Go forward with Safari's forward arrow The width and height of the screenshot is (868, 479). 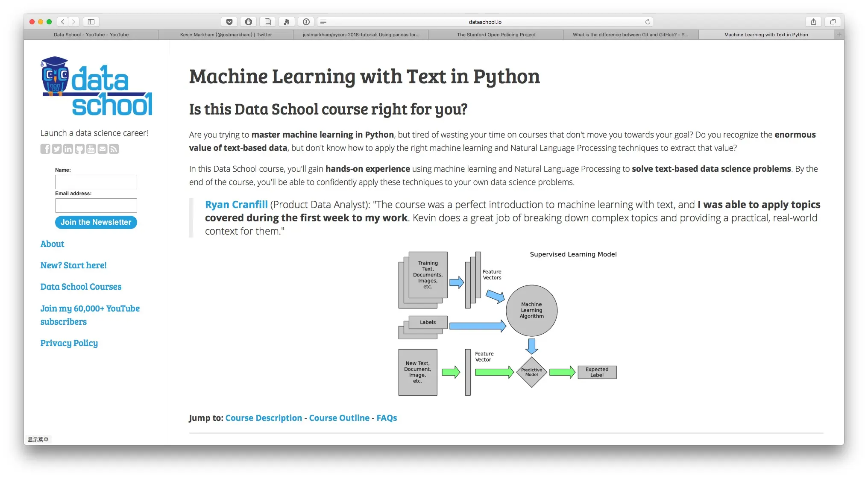[73, 22]
